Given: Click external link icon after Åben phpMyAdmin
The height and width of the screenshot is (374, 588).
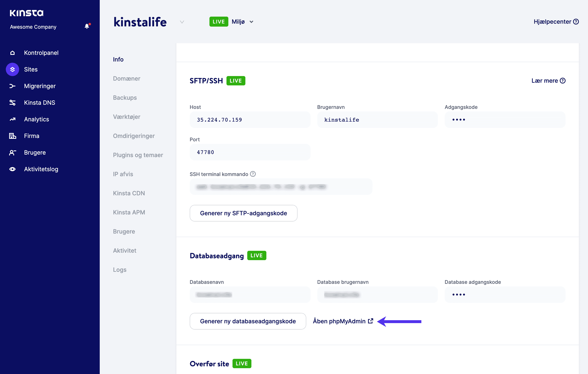Looking at the screenshot, I should tap(370, 321).
